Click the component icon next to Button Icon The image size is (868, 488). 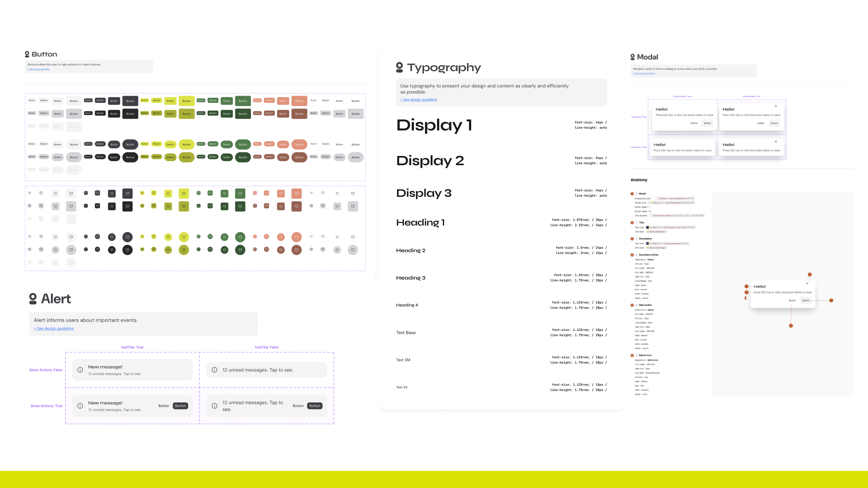(637, 355)
